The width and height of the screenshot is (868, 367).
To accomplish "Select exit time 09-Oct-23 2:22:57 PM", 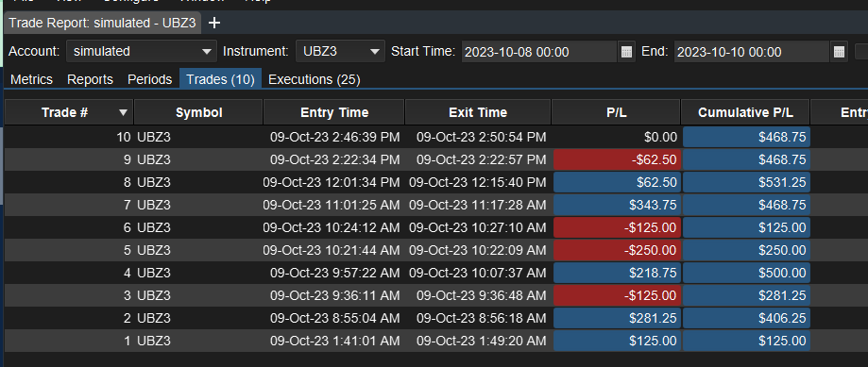I will (482, 159).
